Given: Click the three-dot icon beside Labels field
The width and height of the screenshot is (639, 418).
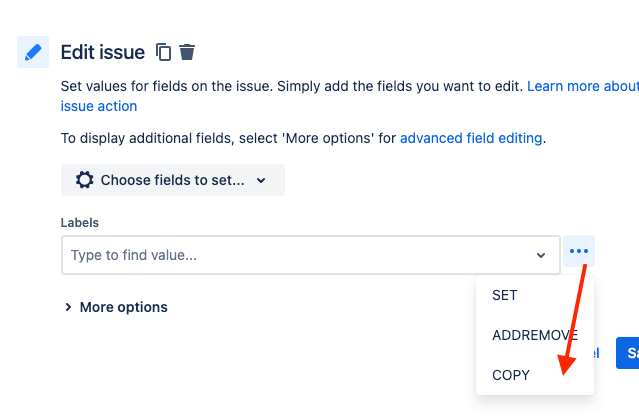Looking at the screenshot, I should click(579, 252).
